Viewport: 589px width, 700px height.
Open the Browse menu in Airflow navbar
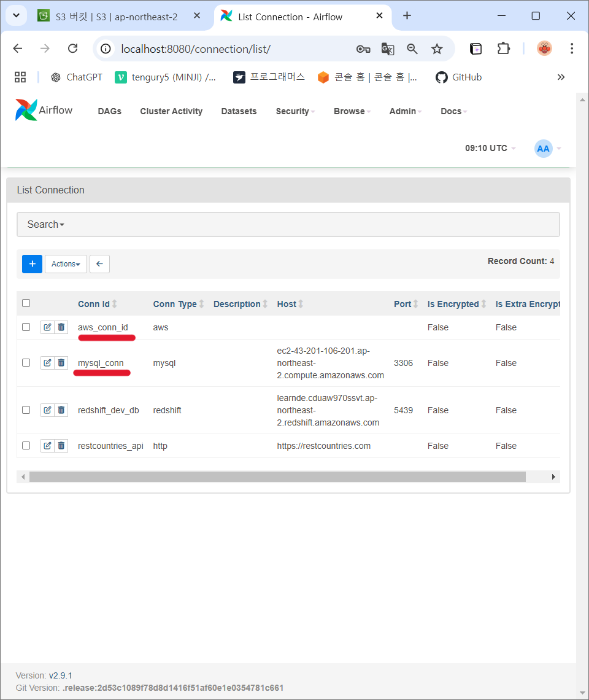click(x=350, y=111)
